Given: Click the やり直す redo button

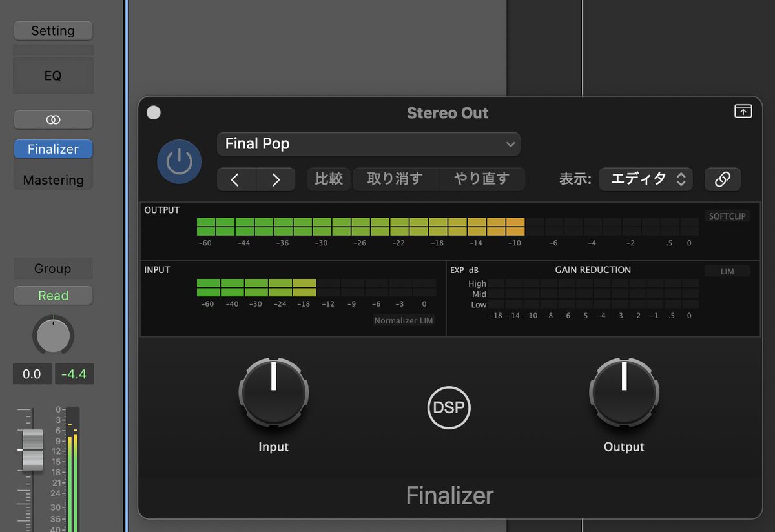Looking at the screenshot, I should click(x=482, y=179).
